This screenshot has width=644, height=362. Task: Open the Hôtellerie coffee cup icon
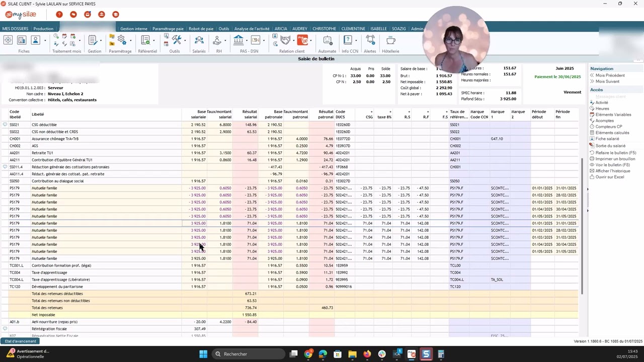point(390,40)
